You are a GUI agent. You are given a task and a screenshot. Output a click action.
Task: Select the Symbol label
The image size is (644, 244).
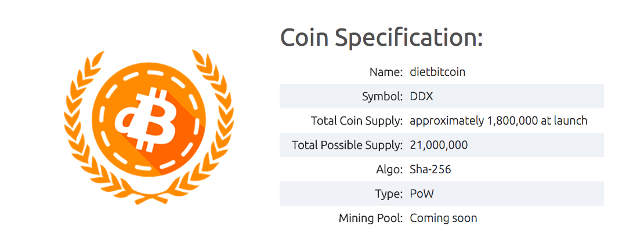382,97
